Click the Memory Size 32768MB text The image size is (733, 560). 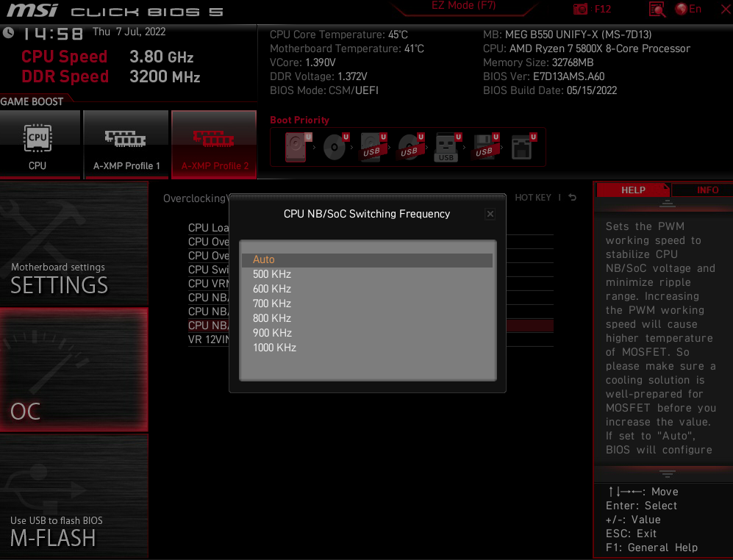point(538,62)
